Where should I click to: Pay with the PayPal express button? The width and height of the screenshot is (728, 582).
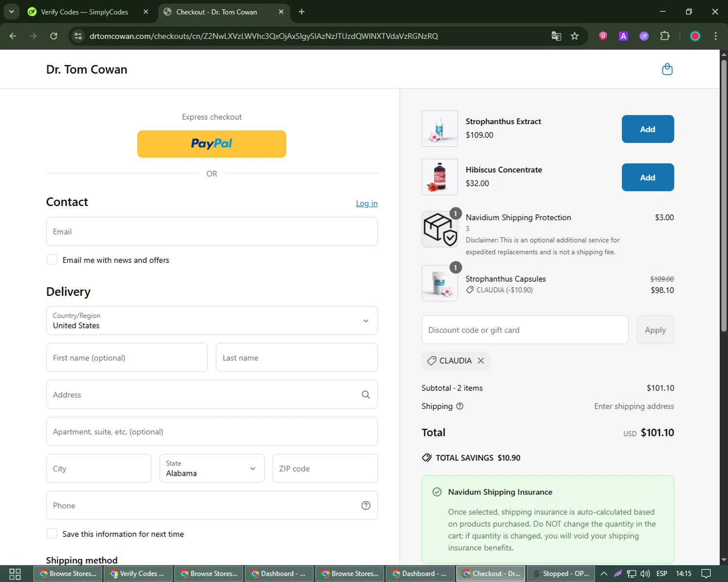(212, 144)
